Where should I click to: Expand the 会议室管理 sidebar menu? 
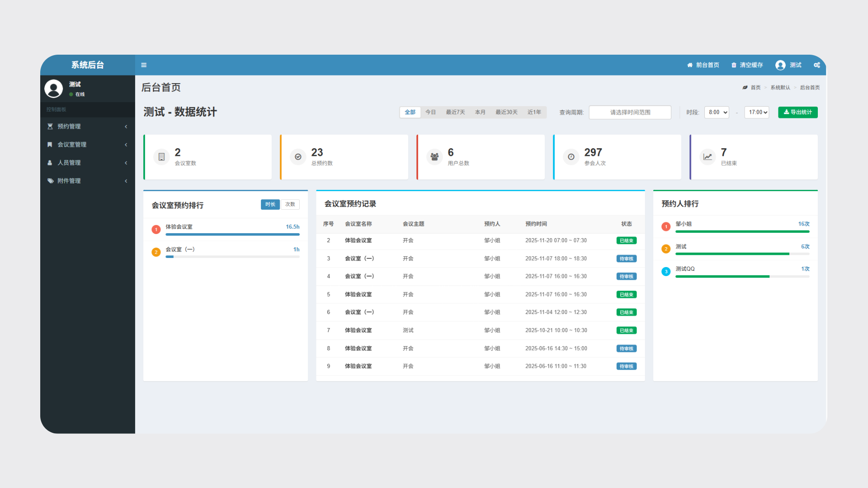point(88,145)
